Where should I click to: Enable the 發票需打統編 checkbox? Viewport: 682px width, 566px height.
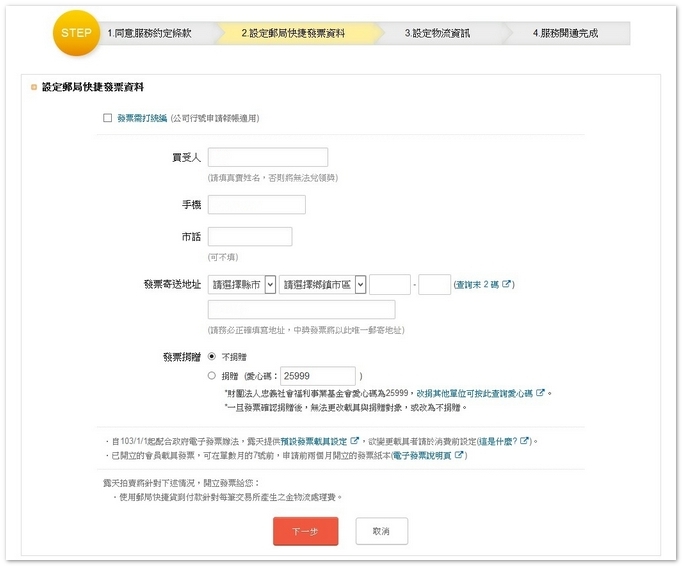coord(108,118)
